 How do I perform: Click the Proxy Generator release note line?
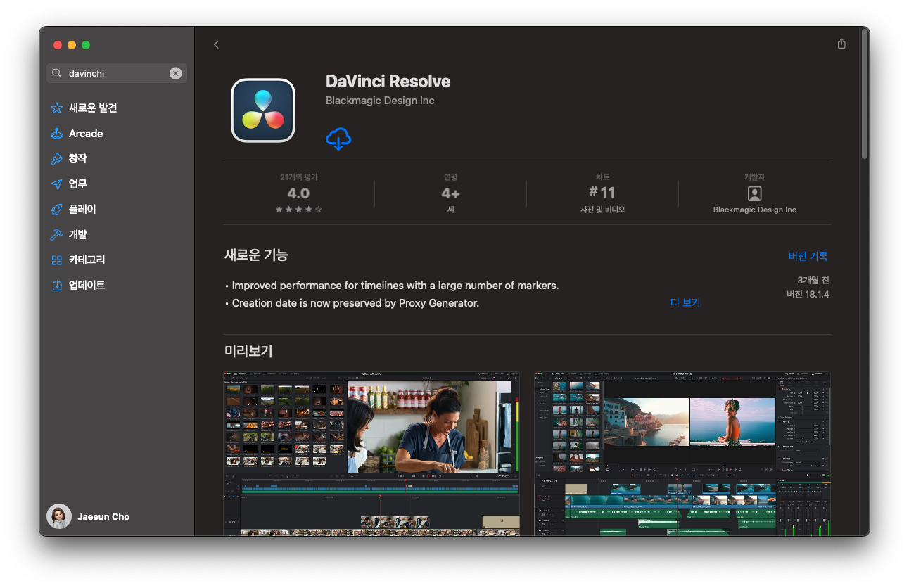pyautogui.click(x=352, y=303)
